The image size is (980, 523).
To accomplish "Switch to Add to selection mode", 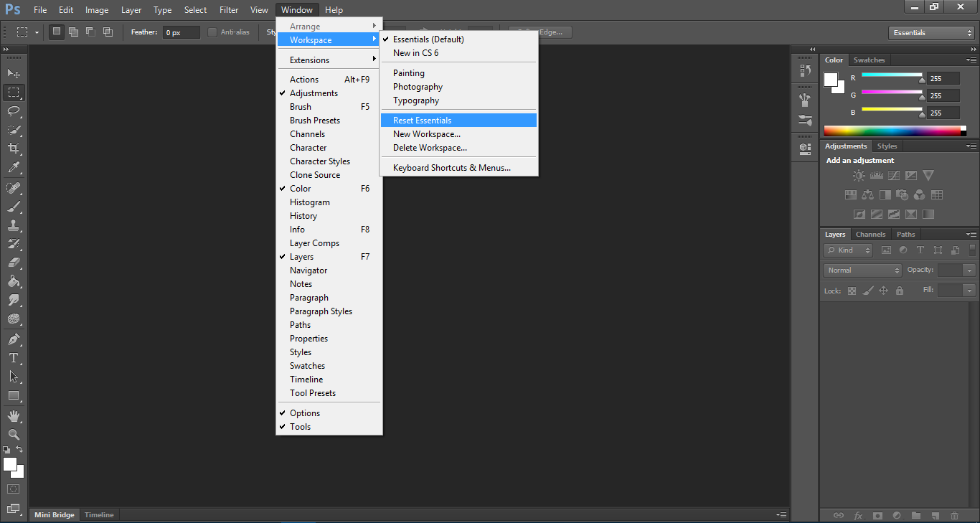I will [x=74, y=32].
